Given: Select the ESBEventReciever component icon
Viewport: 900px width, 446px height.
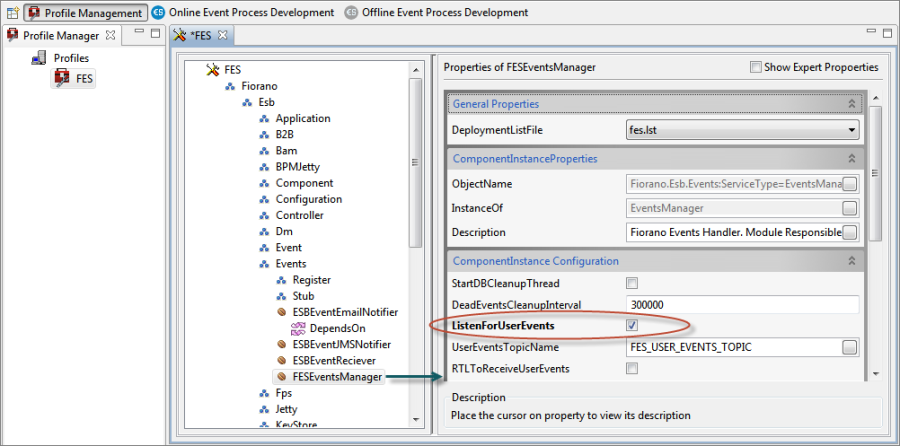Looking at the screenshot, I should (281, 361).
